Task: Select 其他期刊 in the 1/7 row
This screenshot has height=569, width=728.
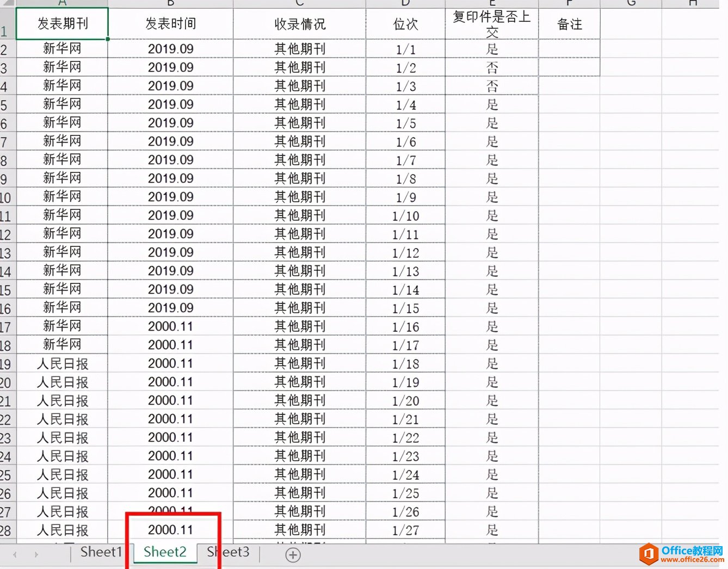Action: click(300, 160)
